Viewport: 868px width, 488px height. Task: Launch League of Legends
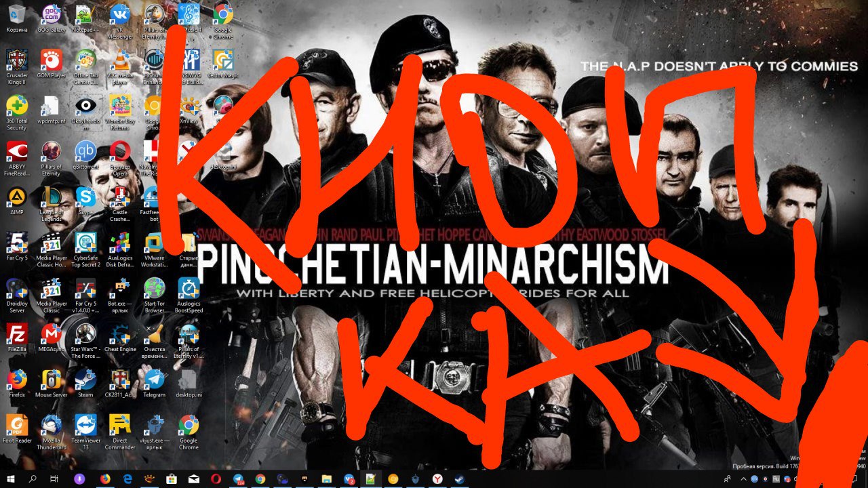tap(51, 205)
